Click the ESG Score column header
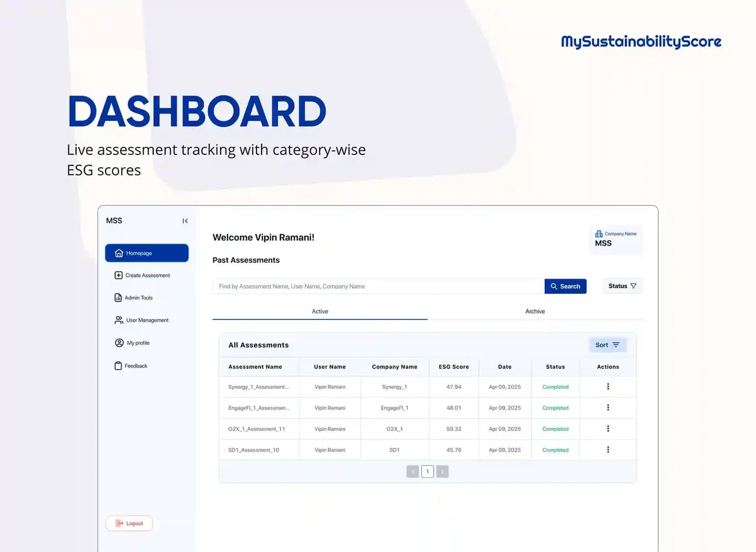Viewport: 756px width, 552px height. tap(454, 367)
